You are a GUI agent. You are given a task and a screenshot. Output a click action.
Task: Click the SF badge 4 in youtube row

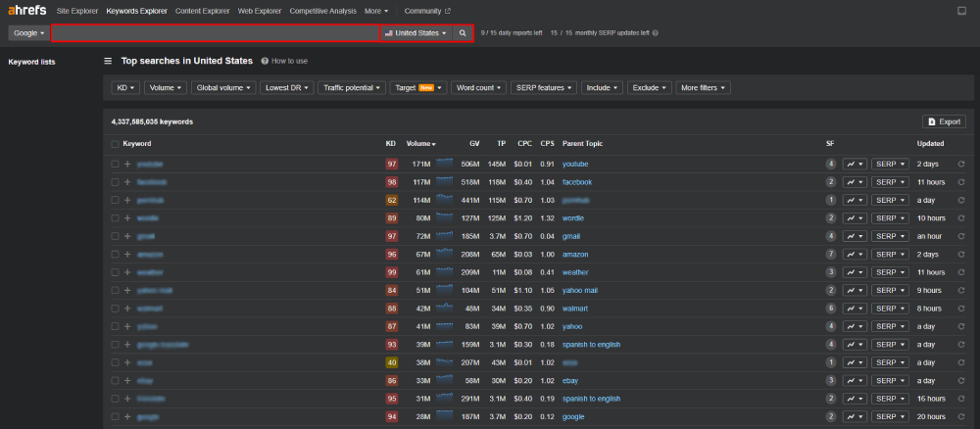tap(831, 165)
